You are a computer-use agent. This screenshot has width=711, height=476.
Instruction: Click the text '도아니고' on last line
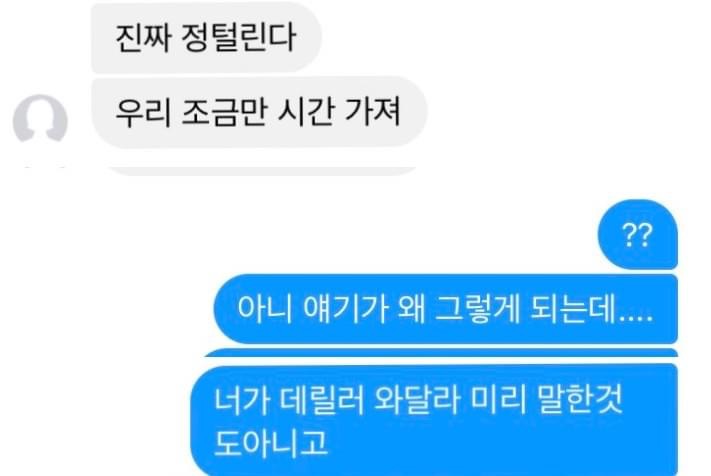click(x=271, y=443)
